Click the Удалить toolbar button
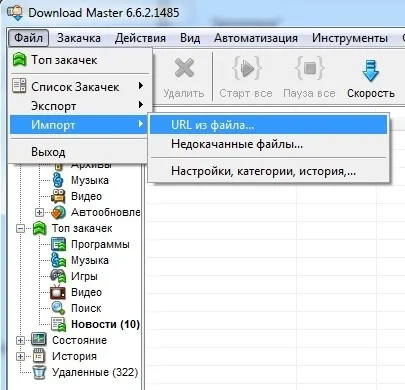This screenshot has height=390, width=405. point(184,78)
